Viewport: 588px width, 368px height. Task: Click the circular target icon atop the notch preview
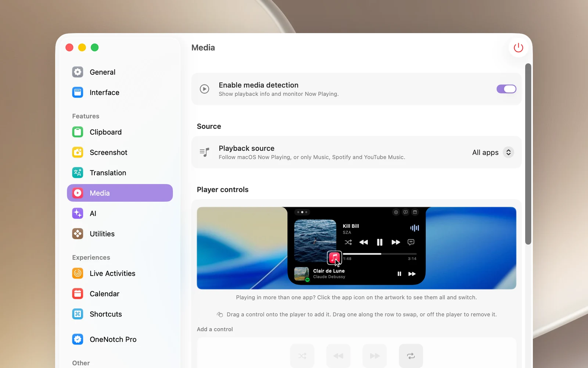[x=396, y=212]
